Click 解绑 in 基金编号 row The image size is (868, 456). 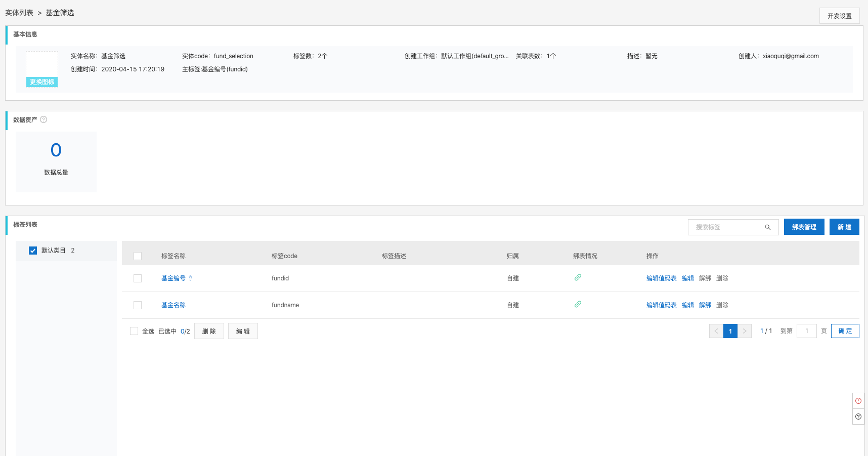[x=705, y=278]
